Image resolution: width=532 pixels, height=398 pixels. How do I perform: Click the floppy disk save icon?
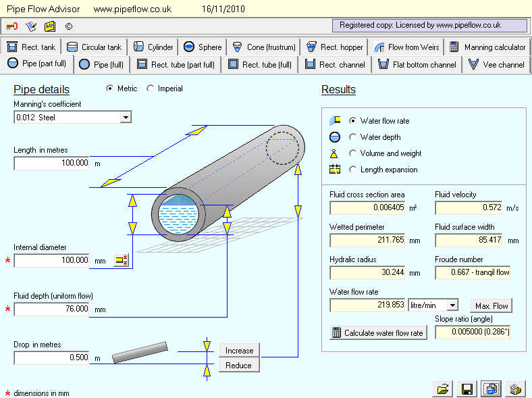(x=467, y=389)
